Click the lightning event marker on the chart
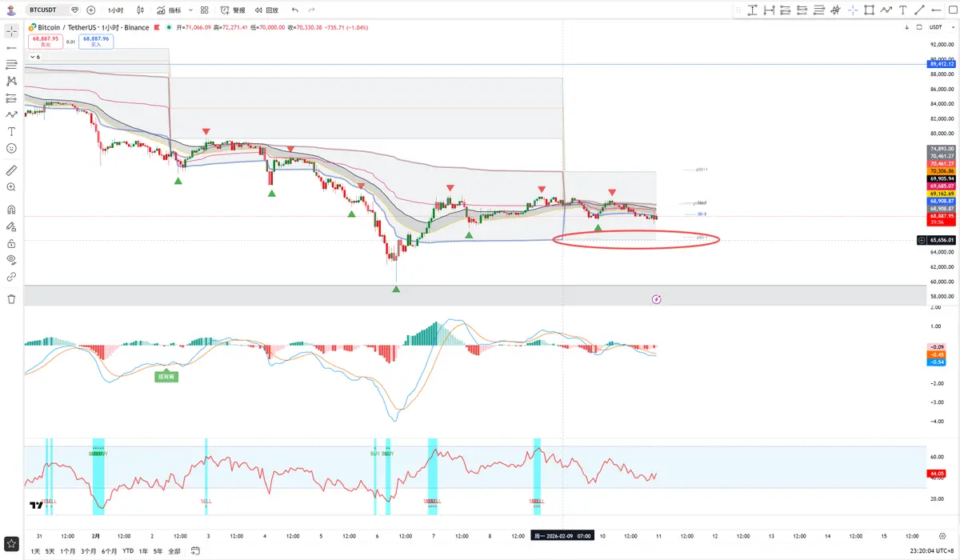 [656, 299]
